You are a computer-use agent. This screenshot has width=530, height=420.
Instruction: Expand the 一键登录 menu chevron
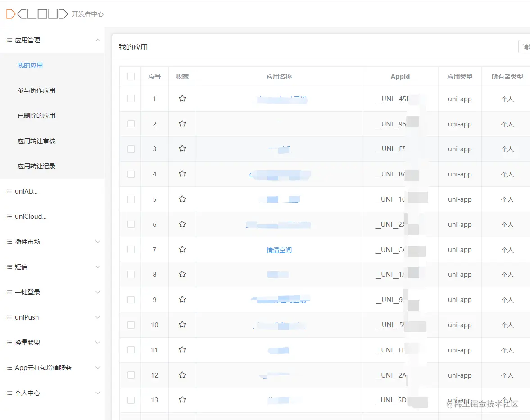tap(98, 292)
